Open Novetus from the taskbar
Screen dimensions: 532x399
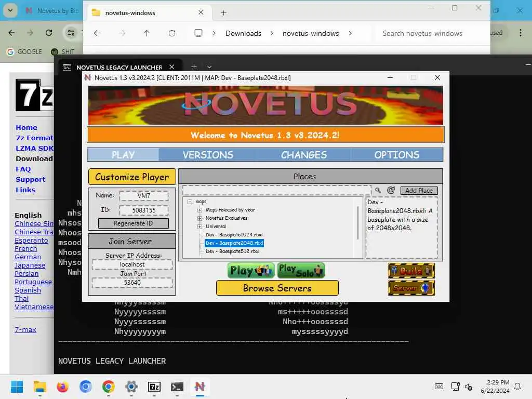point(200,387)
